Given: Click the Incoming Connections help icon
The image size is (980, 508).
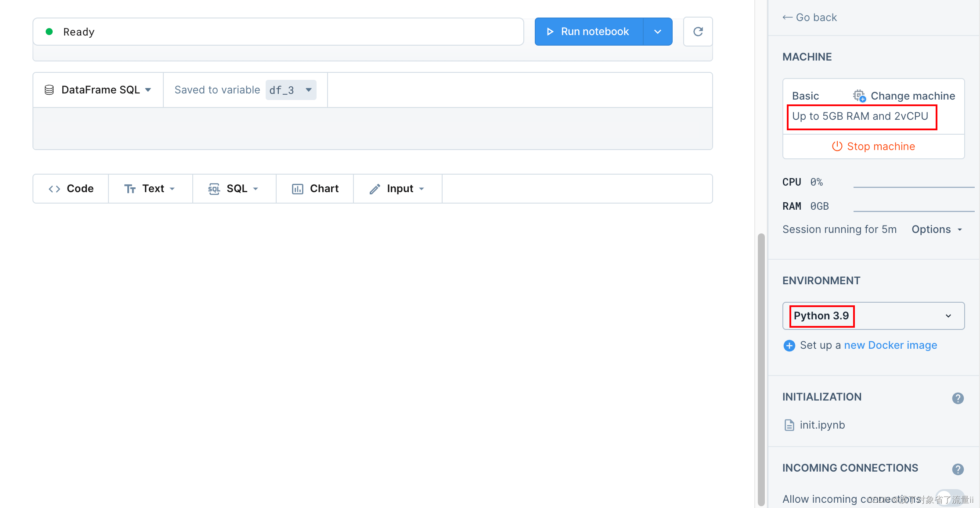Looking at the screenshot, I should (x=958, y=469).
